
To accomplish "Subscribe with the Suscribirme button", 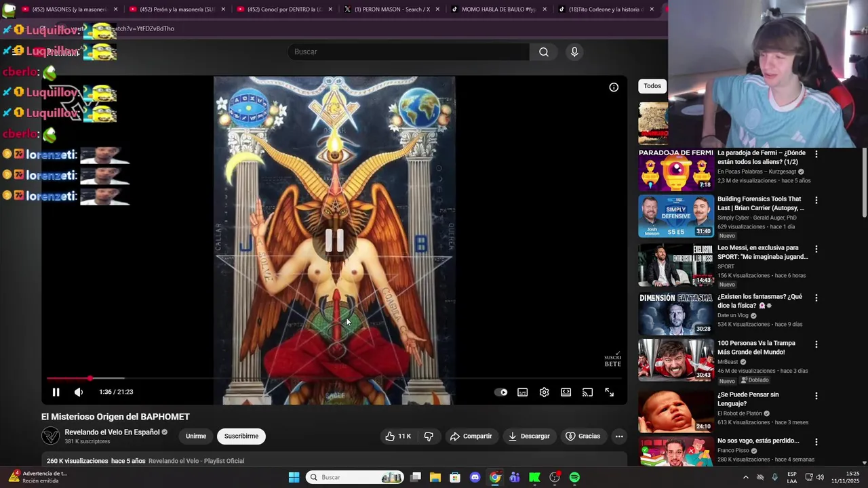I will 241,436.
